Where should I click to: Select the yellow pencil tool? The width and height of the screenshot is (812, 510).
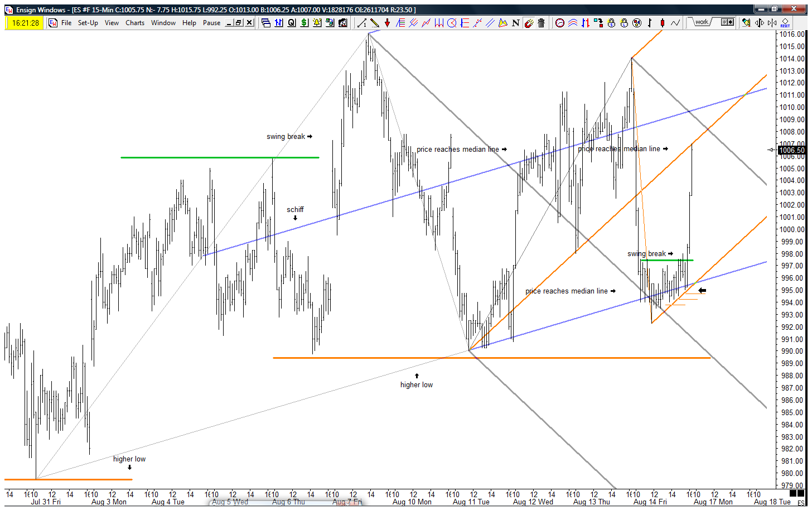(x=375, y=23)
